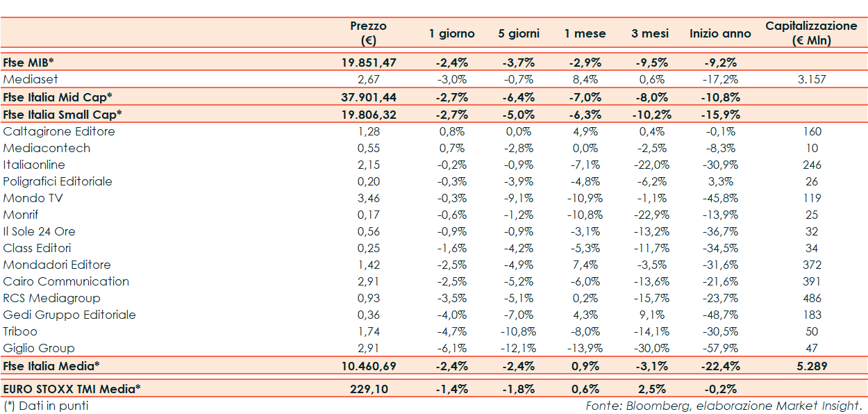Screen dimensions: 868x414
Task: Click the Fonte: Bloomberg source note
Action: pyautogui.click(x=723, y=406)
